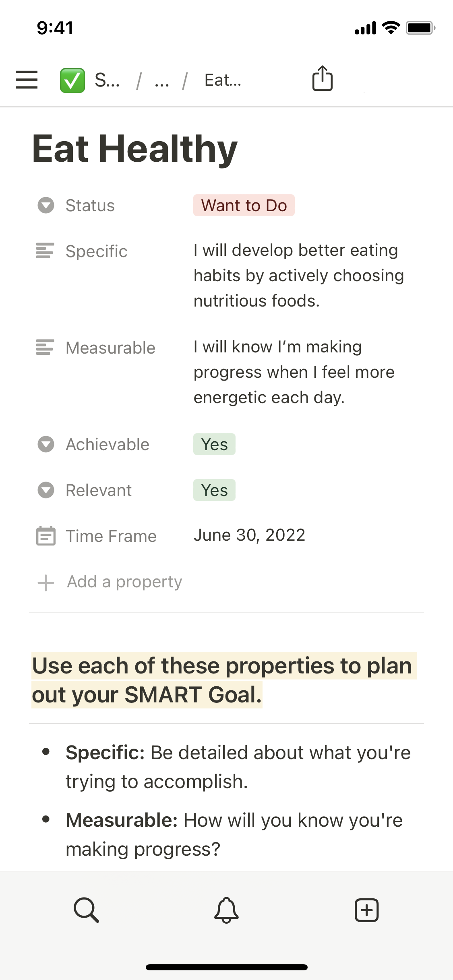This screenshot has width=453, height=980.
Task: Open the Status select dropdown arrow
Action: 46,205
